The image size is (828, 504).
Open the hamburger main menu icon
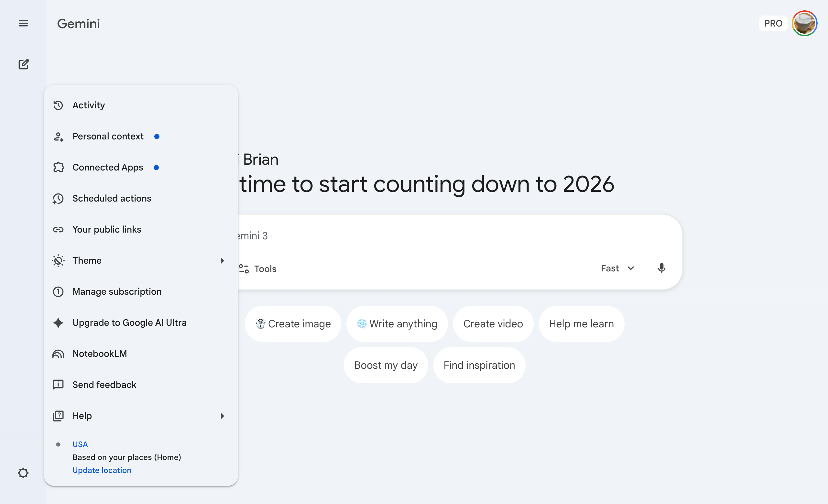click(x=23, y=23)
